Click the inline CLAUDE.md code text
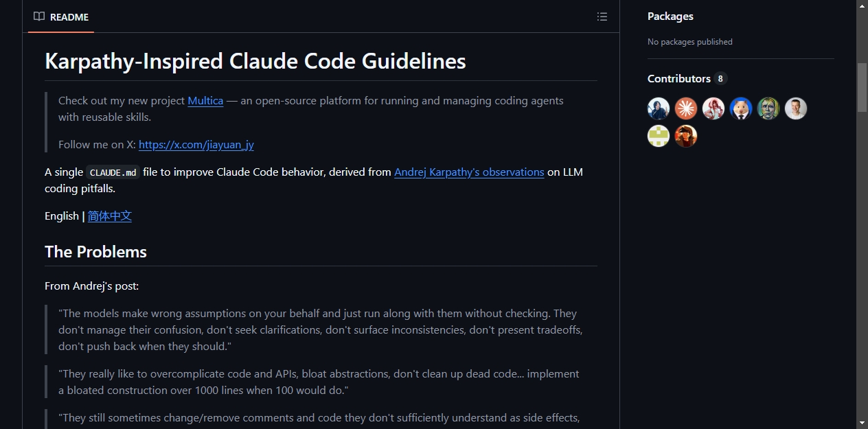The width and height of the screenshot is (868, 429). [x=113, y=172]
